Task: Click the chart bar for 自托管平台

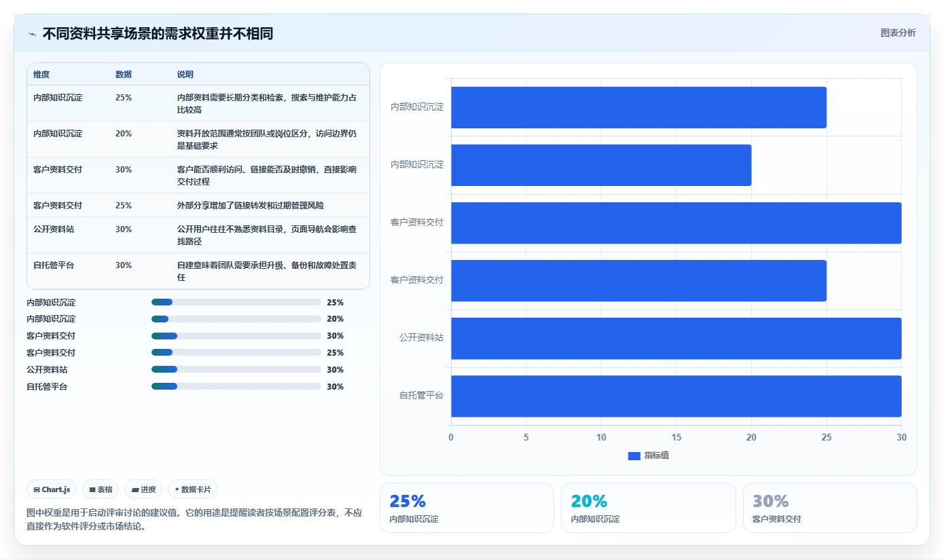Action: (676, 396)
